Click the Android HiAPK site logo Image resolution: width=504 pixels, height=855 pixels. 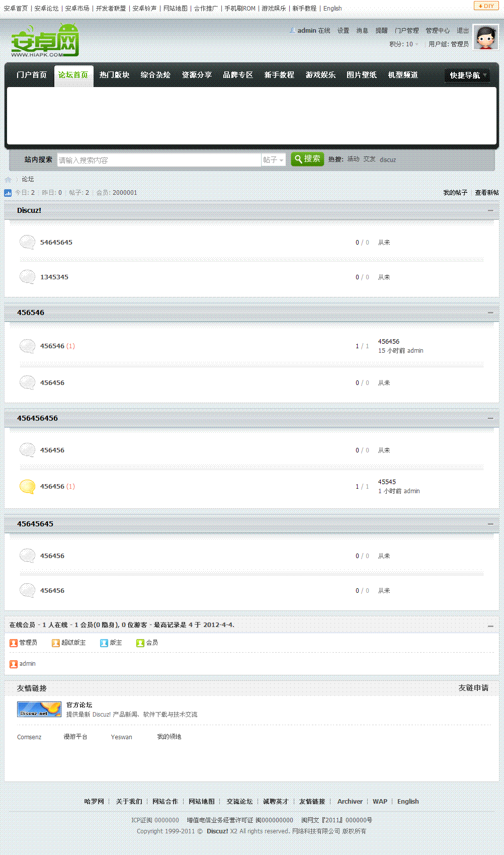pos(45,40)
